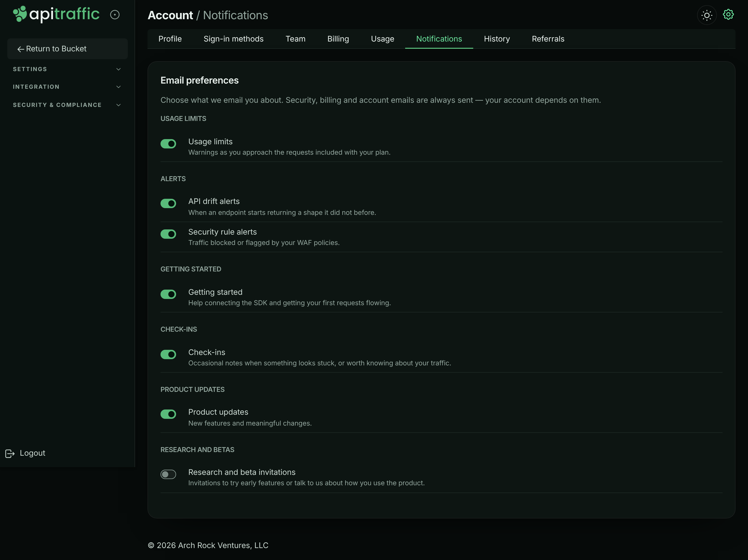
Task: Go to the Billing tab
Action: click(338, 39)
